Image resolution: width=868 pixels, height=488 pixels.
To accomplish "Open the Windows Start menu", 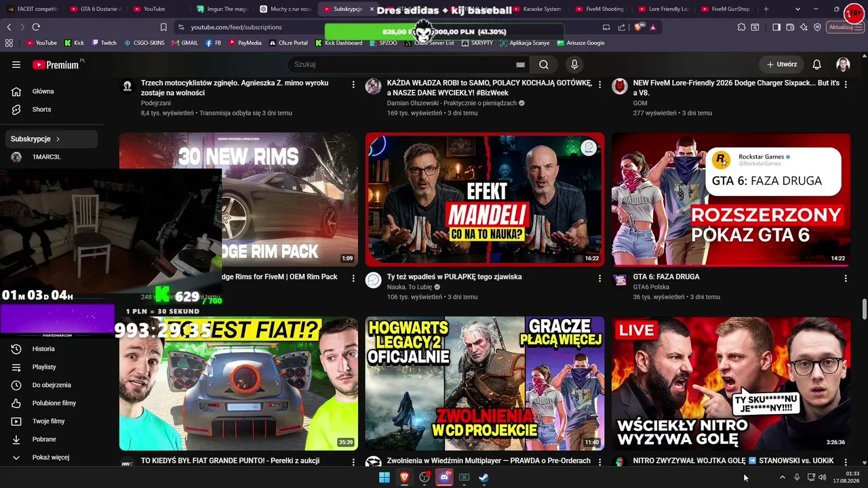I will [384, 477].
